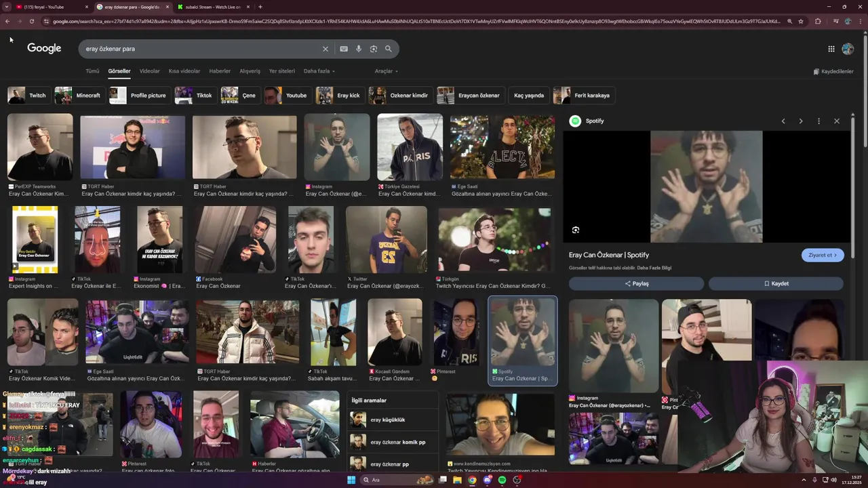Show next image in preview panel
Image resolution: width=868 pixels, height=488 pixels.
801,121
